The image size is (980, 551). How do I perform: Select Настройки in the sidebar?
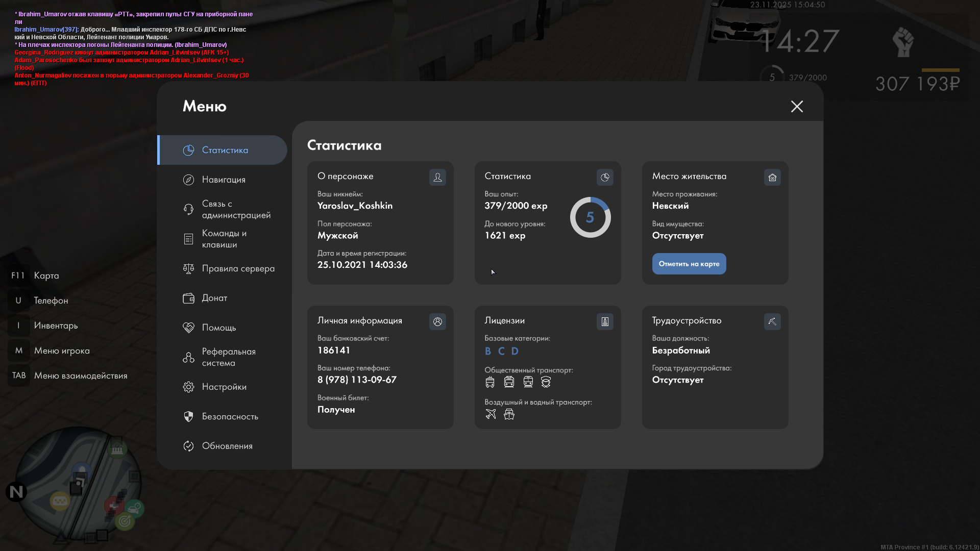click(x=224, y=387)
